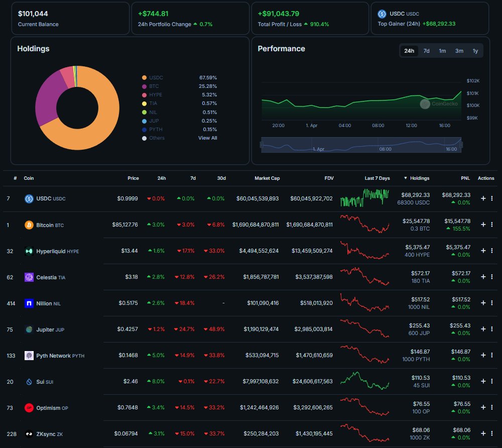Open more options menu for Optimism row
The width and height of the screenshot is (502, 448).
coord(492,407)
